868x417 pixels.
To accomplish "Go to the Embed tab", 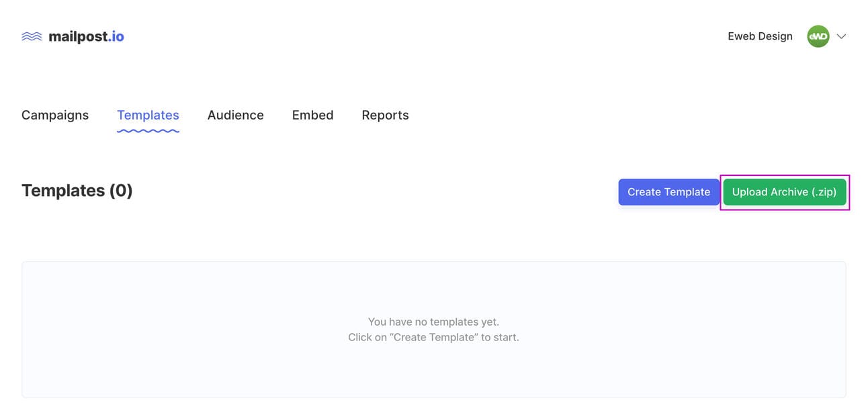I will click(x=312, y=115).
